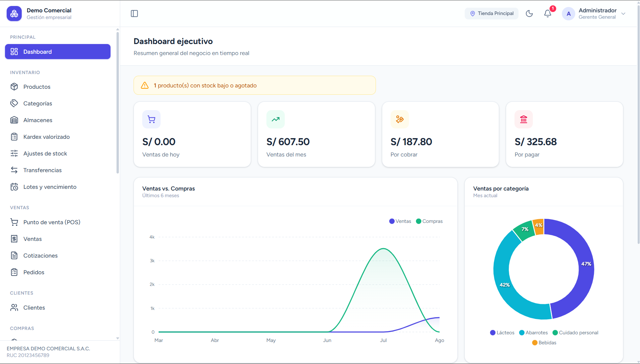Click the hand coins icon on Por cobrar
Viewport: 640px width, 364px height.
(x=400, y=119)
